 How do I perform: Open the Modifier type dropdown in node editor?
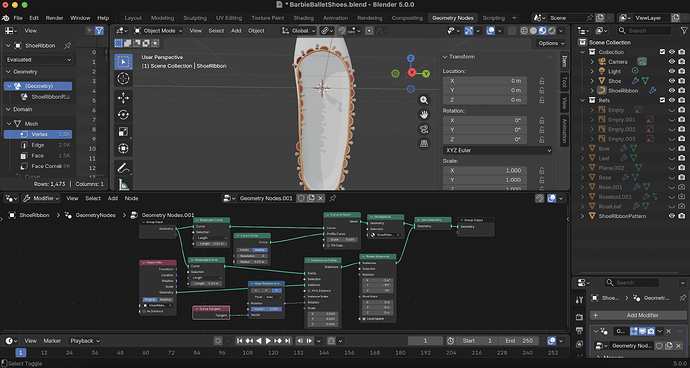[41, 199]
